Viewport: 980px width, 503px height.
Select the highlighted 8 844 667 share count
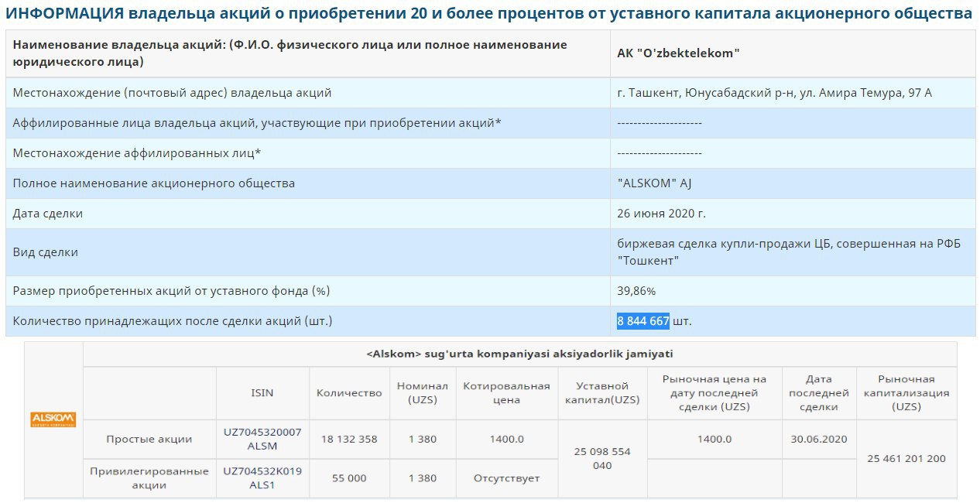pyautogui.click(x=642, y=321)
